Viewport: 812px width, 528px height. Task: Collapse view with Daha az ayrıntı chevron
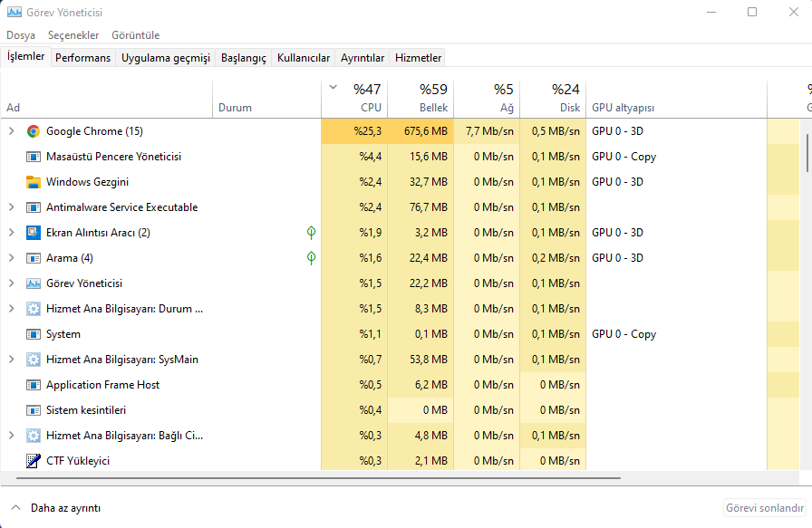[15, 508]
